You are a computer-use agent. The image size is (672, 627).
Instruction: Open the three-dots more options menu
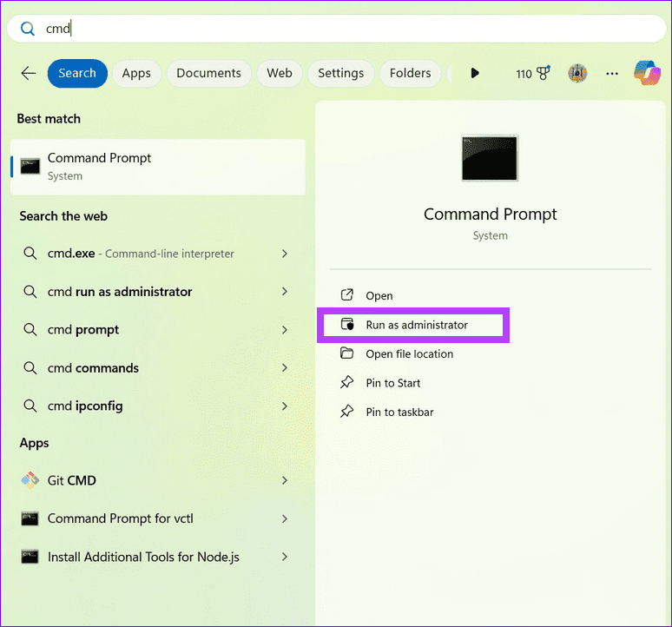tap(613, 74)
